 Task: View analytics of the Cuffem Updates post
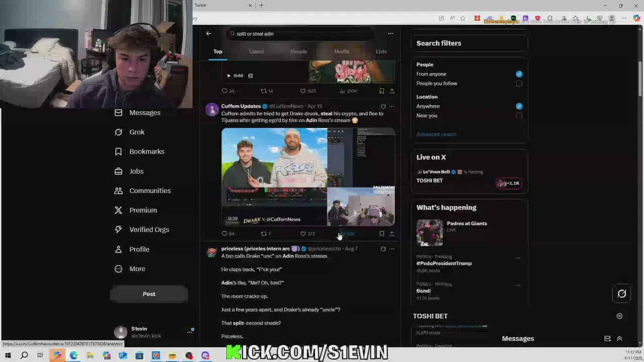[x=347, y=234]
